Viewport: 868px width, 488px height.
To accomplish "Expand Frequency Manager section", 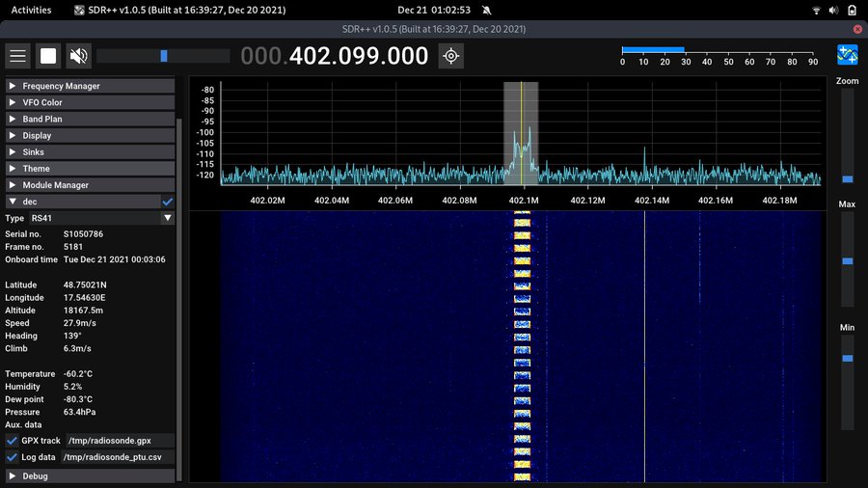I will point(90,86).
